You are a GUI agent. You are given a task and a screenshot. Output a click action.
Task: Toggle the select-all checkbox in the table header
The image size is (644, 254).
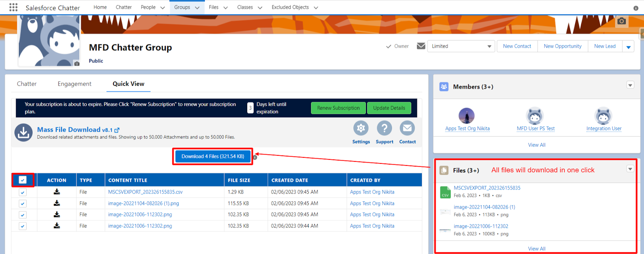[23, 180]
